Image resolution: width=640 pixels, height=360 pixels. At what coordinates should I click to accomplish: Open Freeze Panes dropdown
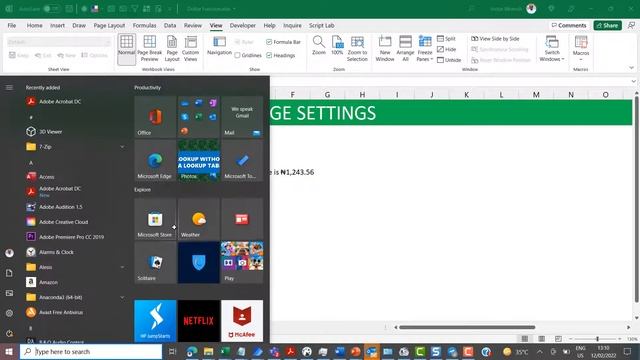[425, 49]
